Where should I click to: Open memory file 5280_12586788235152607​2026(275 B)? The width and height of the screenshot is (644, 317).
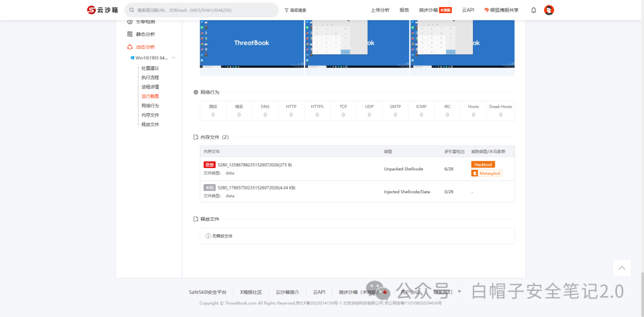(255, 164)
